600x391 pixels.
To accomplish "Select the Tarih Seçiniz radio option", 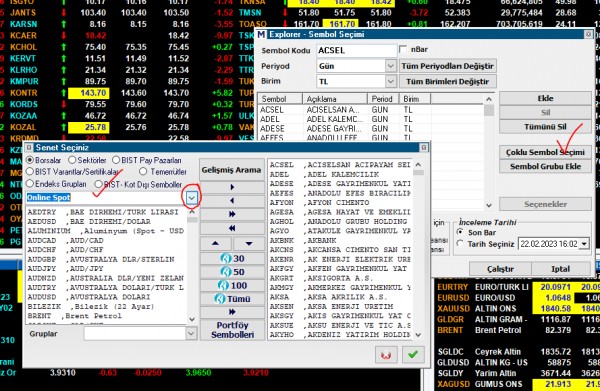I will (x=460, y=243).
